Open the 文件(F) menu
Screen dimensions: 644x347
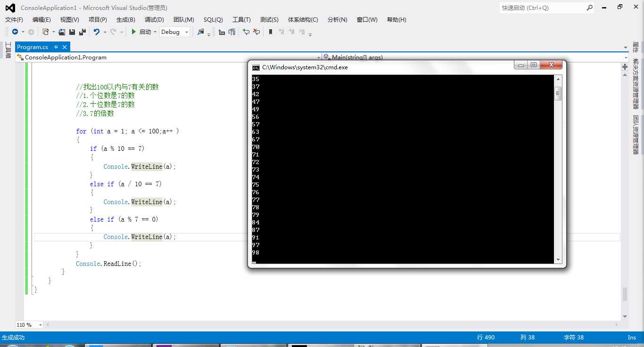click(x=14, y=20)
